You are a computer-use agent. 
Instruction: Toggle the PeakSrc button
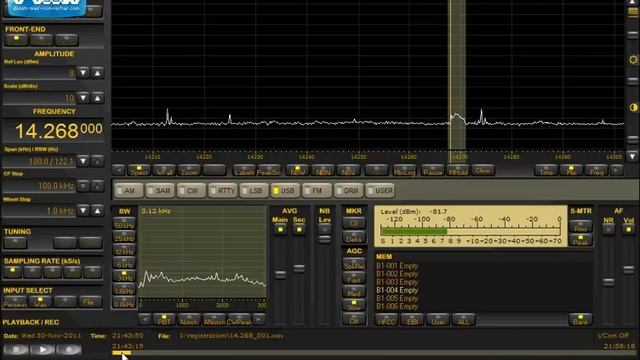[269, 170]
